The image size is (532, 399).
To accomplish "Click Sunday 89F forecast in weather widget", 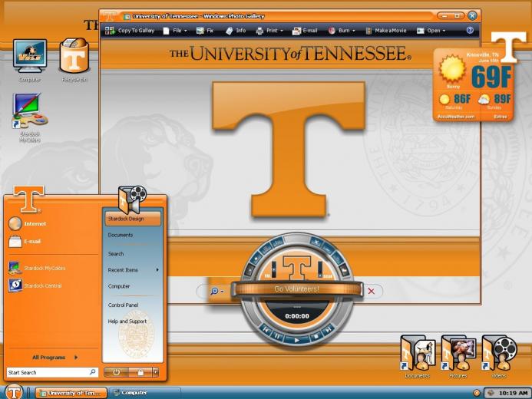I will 494,101.
